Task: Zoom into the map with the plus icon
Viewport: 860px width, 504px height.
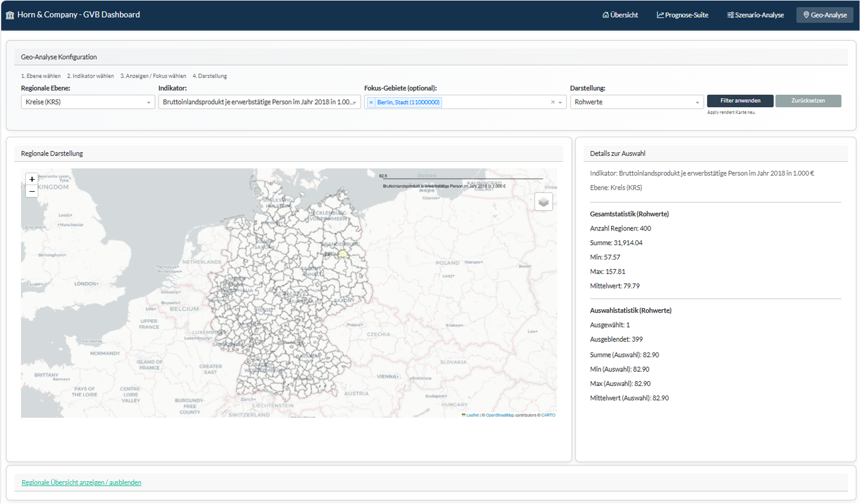Action: pos(31,179)
